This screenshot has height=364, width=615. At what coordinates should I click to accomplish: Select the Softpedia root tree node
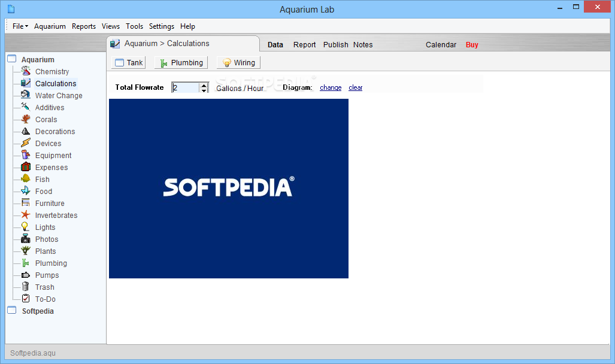tap(38, 311)
